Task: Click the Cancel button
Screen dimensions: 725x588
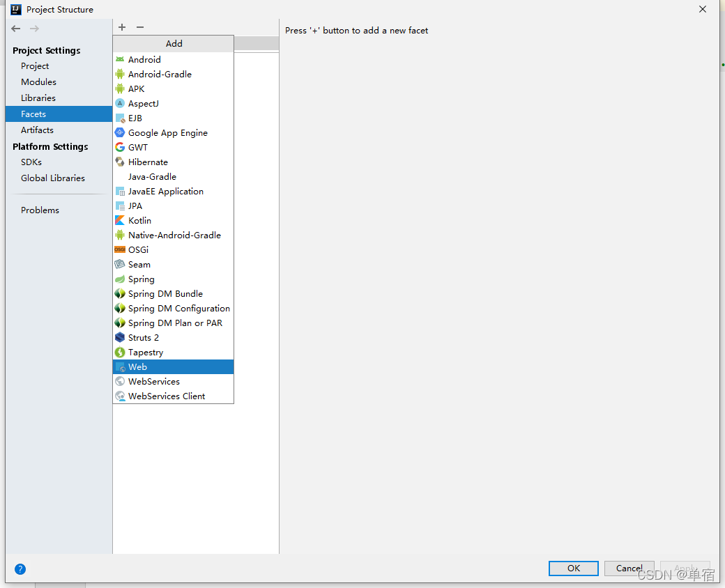Action: point(629,568)
